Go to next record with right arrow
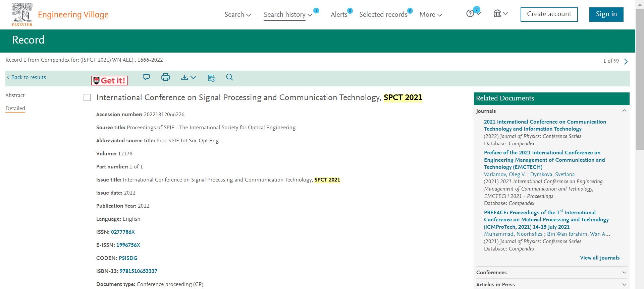The width and height of the screenshot is (644, 289). [x=626, y=61]
